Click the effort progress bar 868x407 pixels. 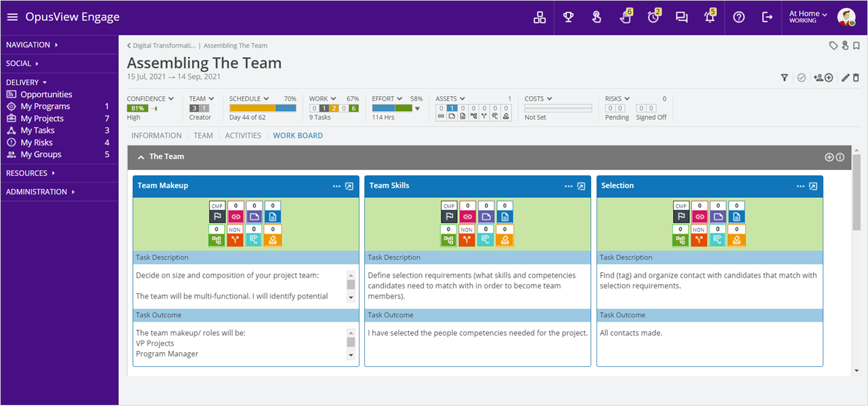tap(392, 108)
